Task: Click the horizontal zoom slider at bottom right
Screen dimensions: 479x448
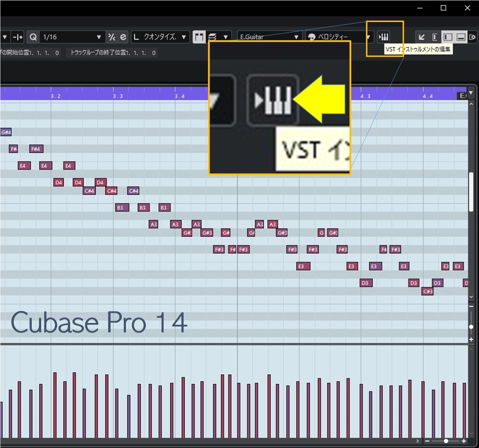Action: 446,441
